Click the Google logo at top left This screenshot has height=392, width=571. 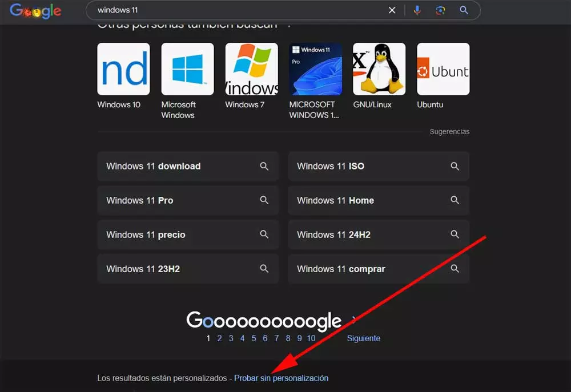(x=35, y=11)
